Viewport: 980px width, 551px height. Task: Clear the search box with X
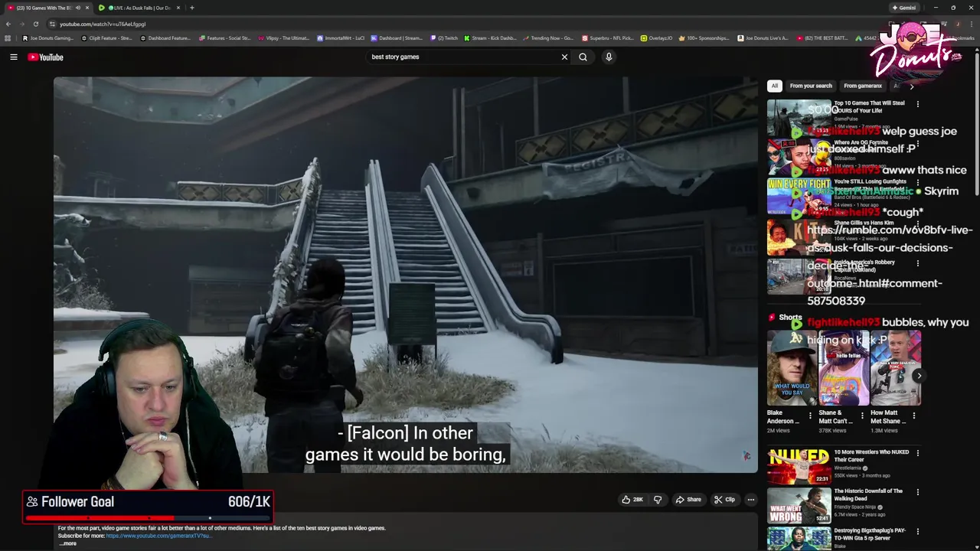(564, 57)
